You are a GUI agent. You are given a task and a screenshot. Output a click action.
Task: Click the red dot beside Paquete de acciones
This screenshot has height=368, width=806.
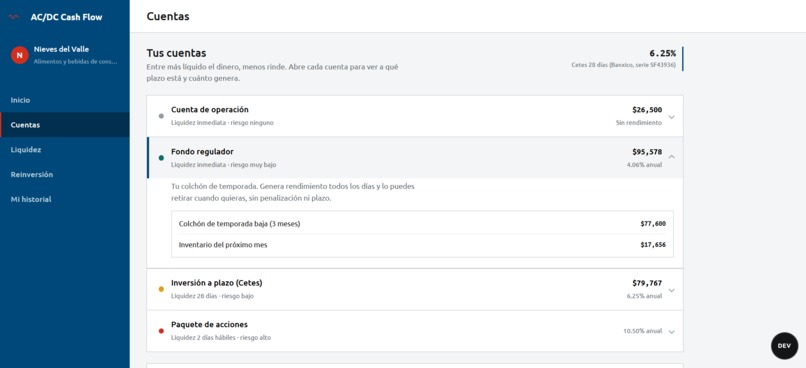[x=161, y=331]
